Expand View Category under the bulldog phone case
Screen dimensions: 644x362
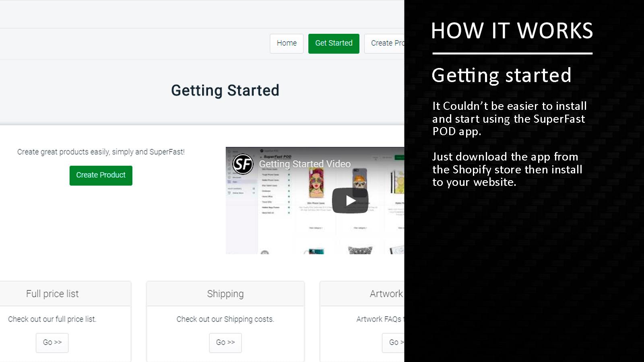[359, 228]
